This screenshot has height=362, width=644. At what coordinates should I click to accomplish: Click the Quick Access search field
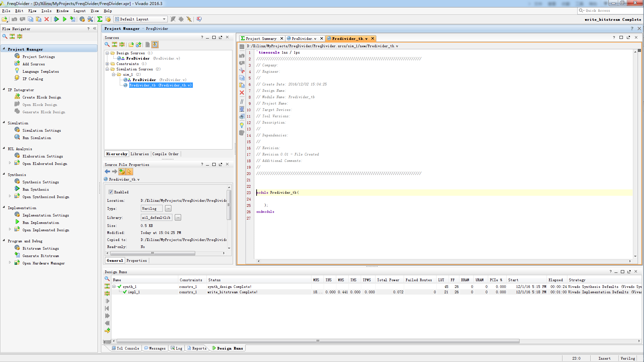click(610, 11)
